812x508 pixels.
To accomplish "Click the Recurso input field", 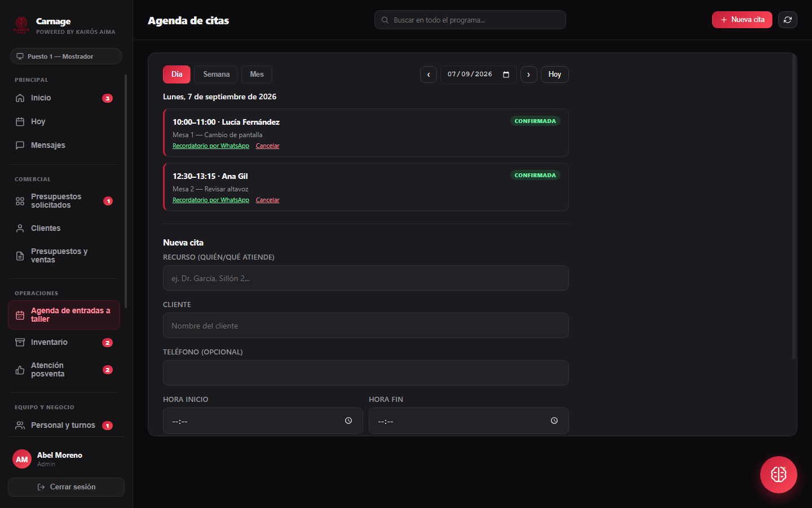I will [x=366, y=278].
